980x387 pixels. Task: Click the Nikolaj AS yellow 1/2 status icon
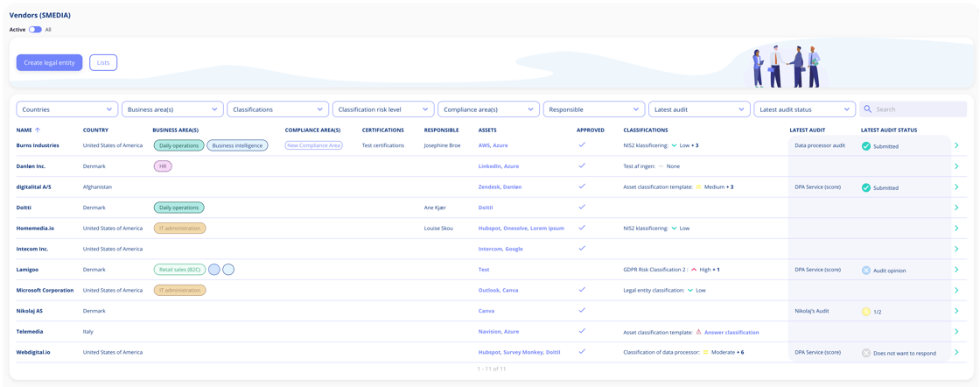865,312
